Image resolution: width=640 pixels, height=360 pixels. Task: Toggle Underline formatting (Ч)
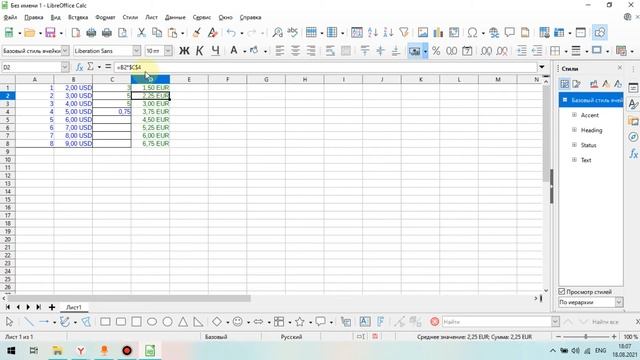coord(216,51)
